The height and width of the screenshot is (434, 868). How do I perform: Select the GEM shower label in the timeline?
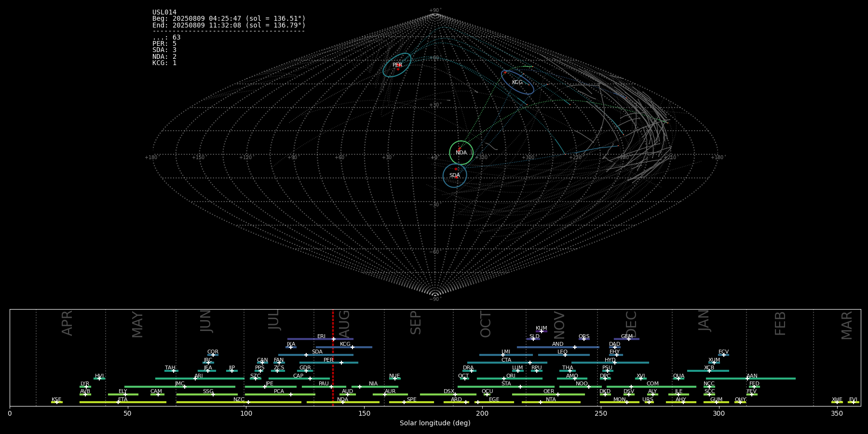[x=626, y=337]
